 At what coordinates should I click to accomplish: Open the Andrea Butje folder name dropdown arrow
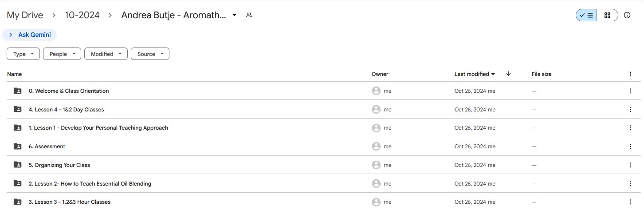pos(235,15)
